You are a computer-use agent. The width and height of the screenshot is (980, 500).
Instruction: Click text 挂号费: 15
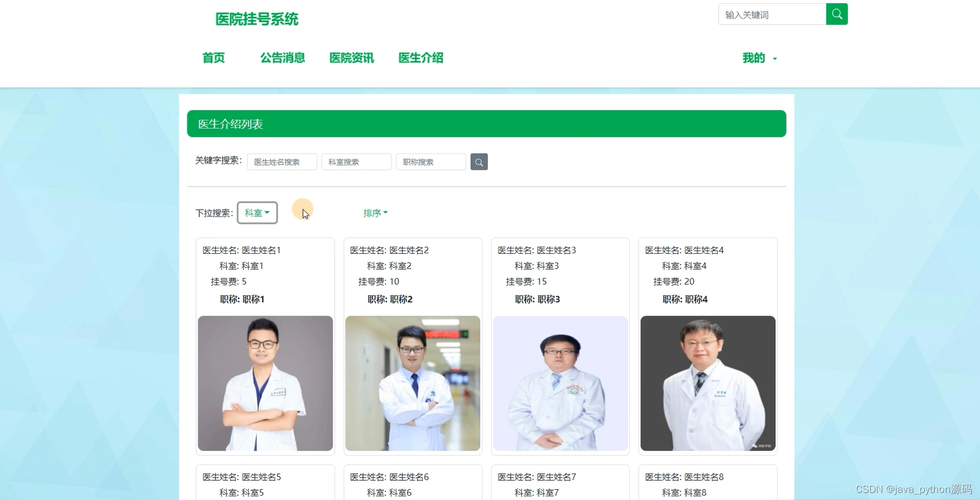point(526,281)
